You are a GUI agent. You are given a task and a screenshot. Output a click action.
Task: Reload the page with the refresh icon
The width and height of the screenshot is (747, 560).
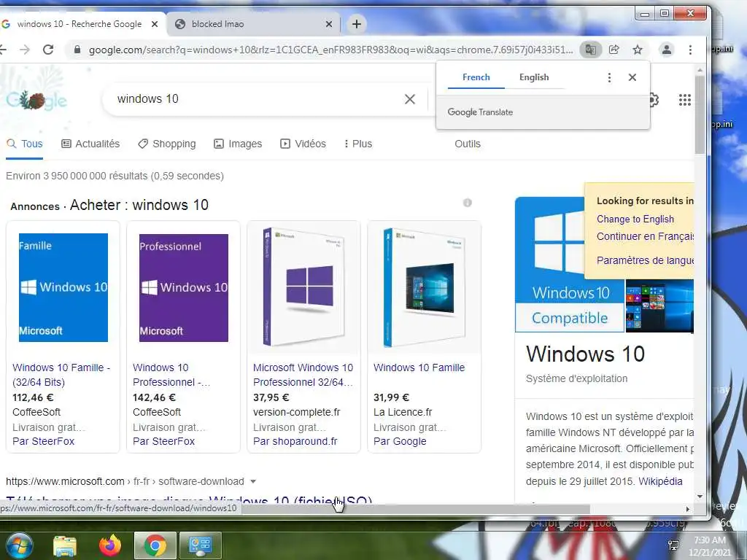tap(48, 50)
